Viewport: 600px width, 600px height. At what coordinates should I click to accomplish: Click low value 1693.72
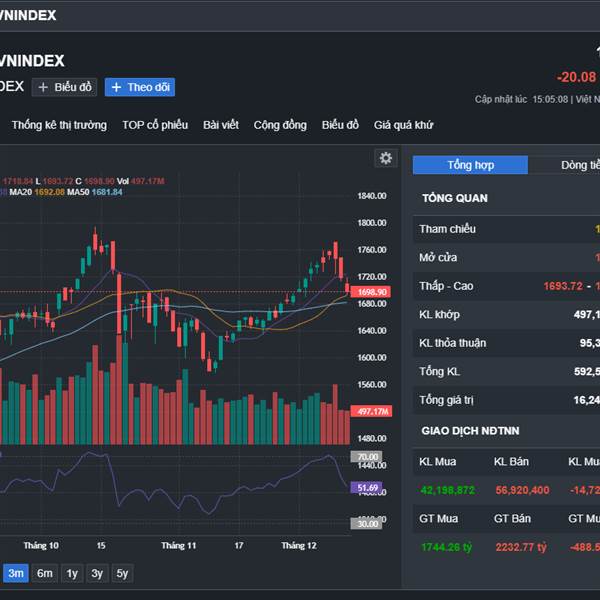tap(563, 286)
